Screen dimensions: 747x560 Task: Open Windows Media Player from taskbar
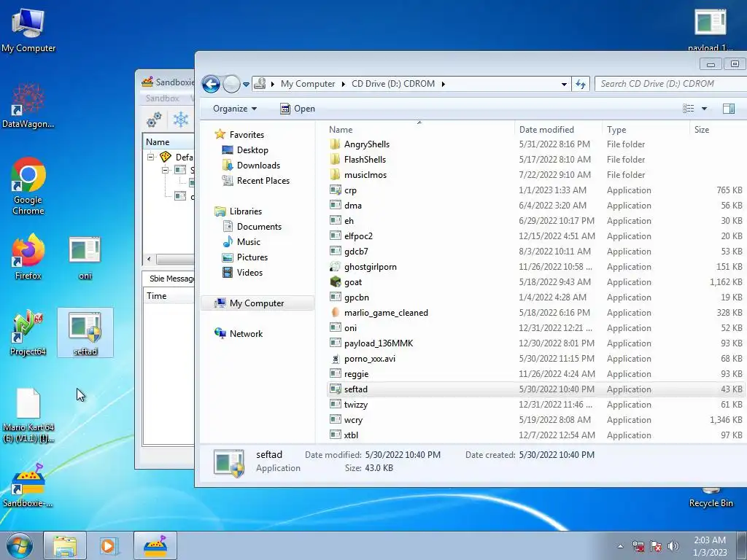[109, 545]
